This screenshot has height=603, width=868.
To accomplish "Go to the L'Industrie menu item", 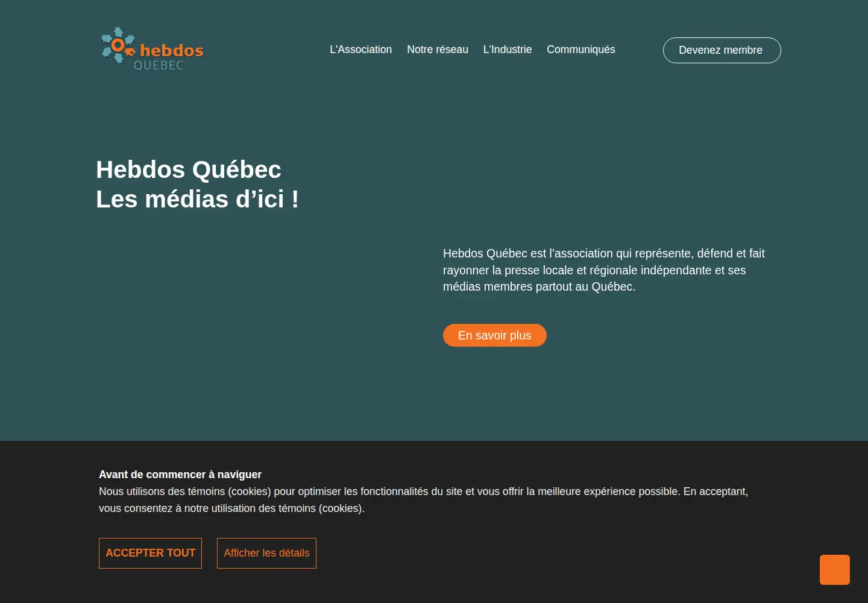I will pyautogui.click(x=508, y=49).
